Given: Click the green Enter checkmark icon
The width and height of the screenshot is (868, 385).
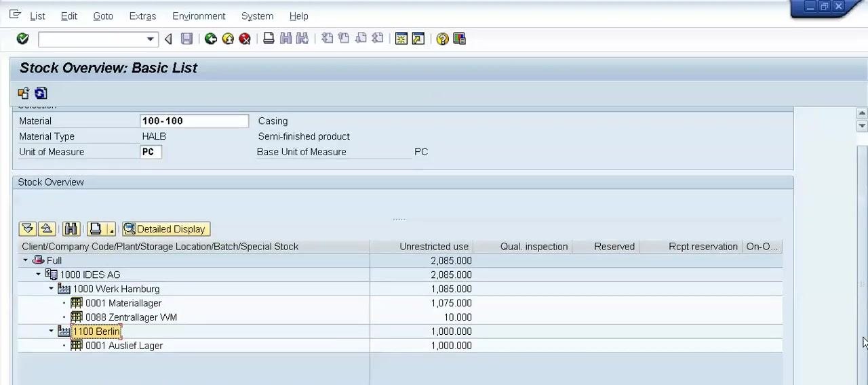Looking at the screenshot, I should click(22, 39).
